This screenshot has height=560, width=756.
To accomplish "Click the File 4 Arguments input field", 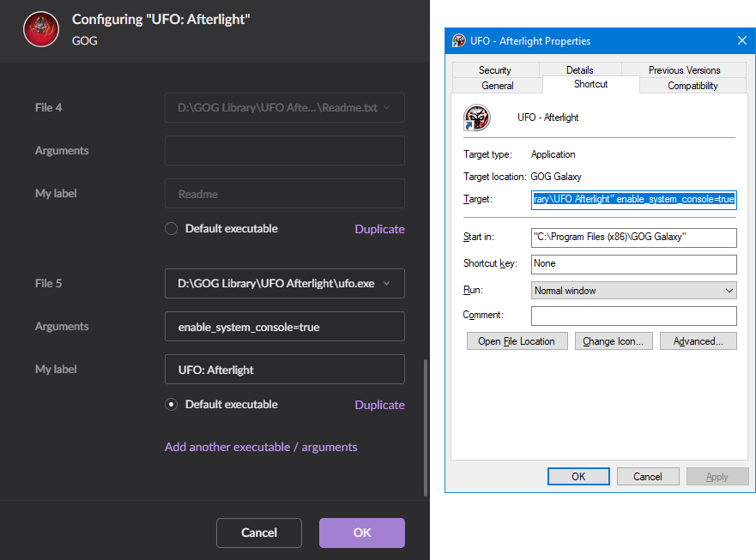I will (284, 150).
